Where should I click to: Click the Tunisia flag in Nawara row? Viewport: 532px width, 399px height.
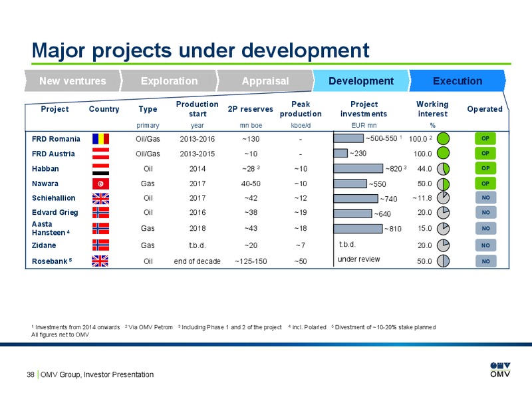[101, 184]
